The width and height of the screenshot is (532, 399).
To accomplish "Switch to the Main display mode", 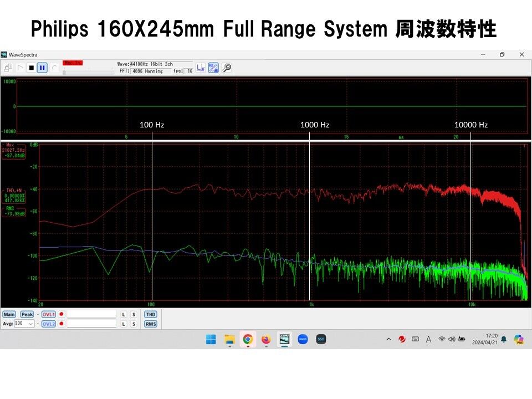I will (x=9, y=314).
